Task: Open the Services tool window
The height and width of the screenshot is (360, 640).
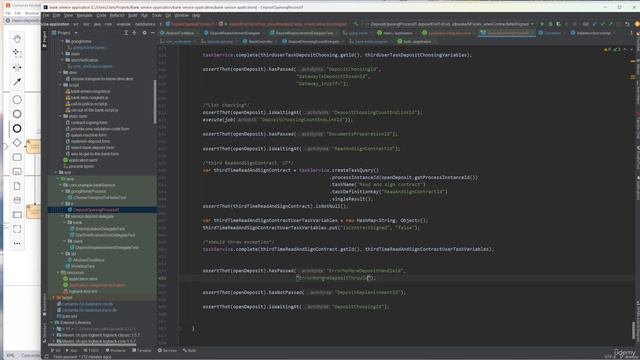Action: [167, 350]
